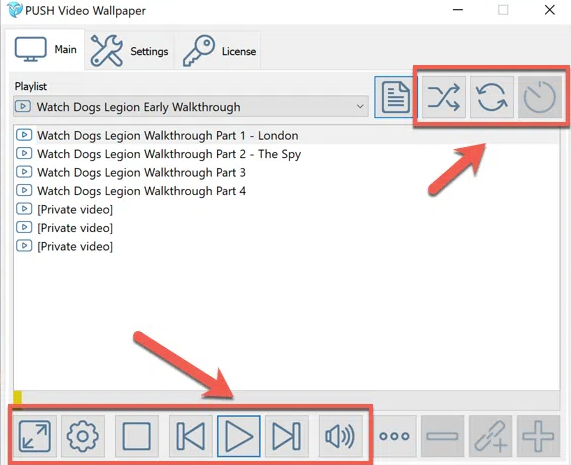Expand wallpaper to fullscreen mode
Viewport: 571px width, 465px height.
coord(35,436)
